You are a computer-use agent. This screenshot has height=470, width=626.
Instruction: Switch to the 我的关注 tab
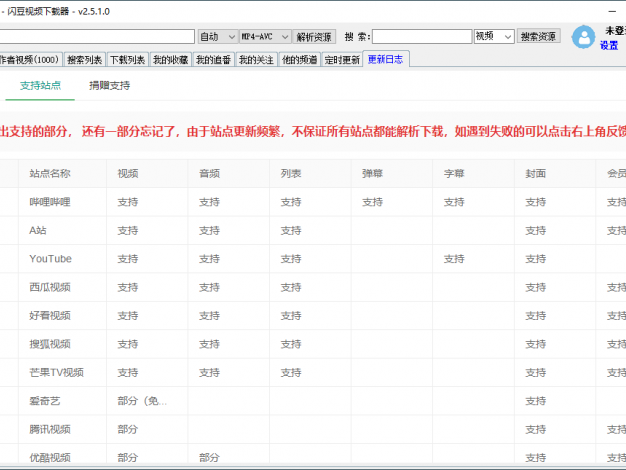point(256,60)
